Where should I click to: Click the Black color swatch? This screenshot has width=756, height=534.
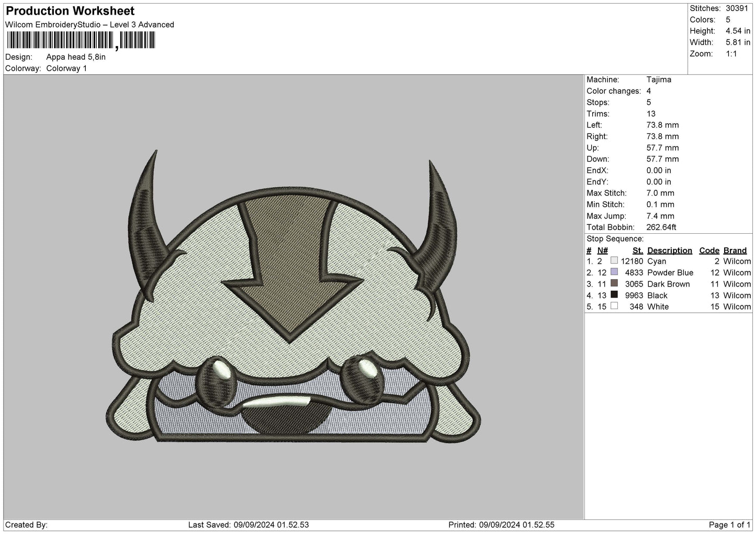click(614, 294)
